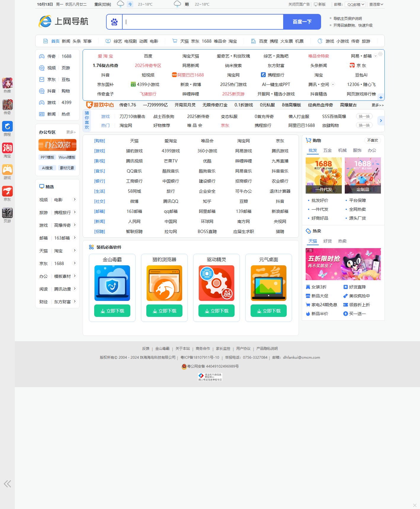Click the today's weather cloud icon

(x=121, y=4)
